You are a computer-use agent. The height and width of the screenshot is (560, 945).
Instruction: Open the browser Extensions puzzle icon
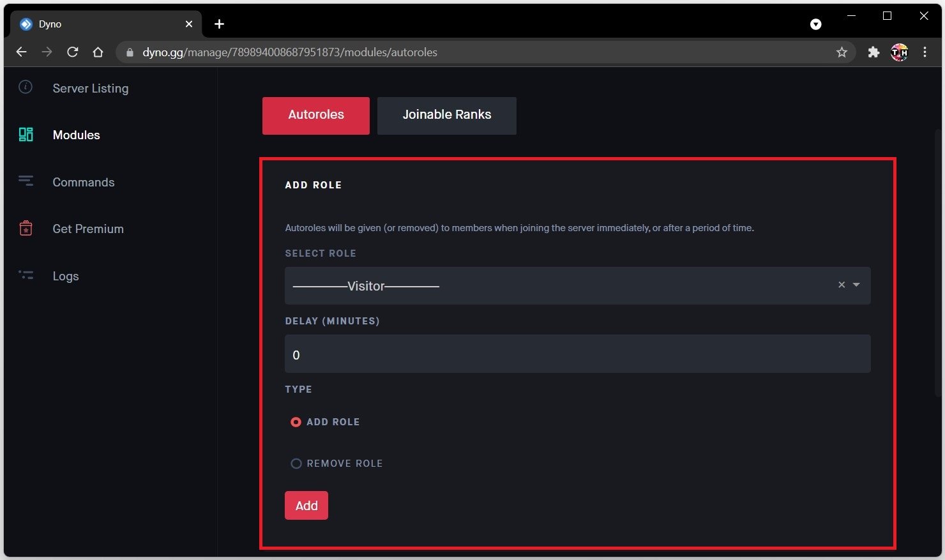point(873,52)
